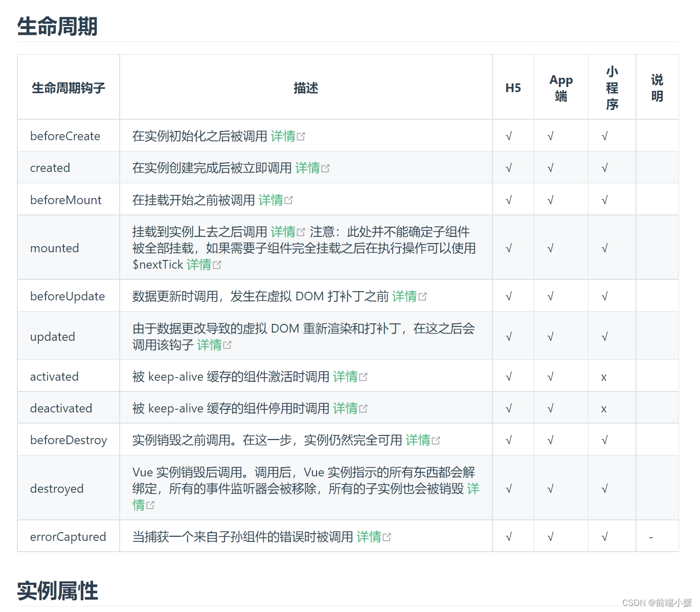Open 详情 link in errorCaptured row

369,537
